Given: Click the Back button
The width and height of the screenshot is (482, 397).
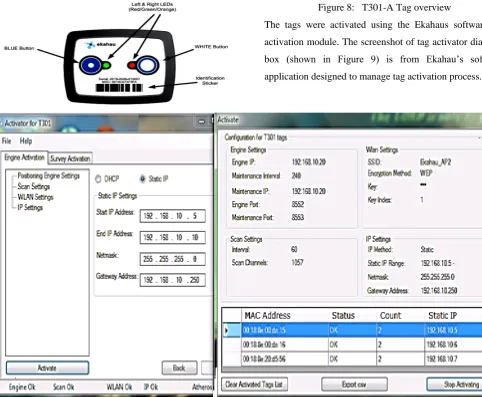Looking at the screenshot, I should point(179,368).
